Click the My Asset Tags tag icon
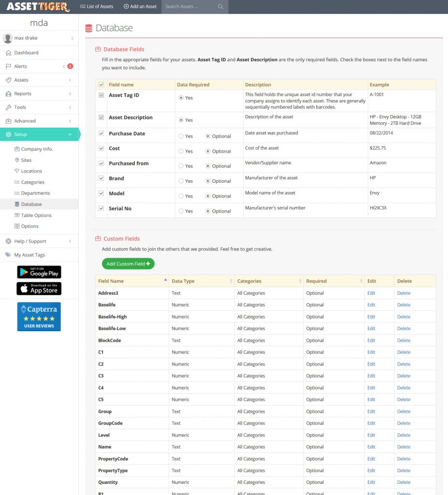The width and height of the screenshot is (448, 495). pyautogui.click(x=8, y=255)
